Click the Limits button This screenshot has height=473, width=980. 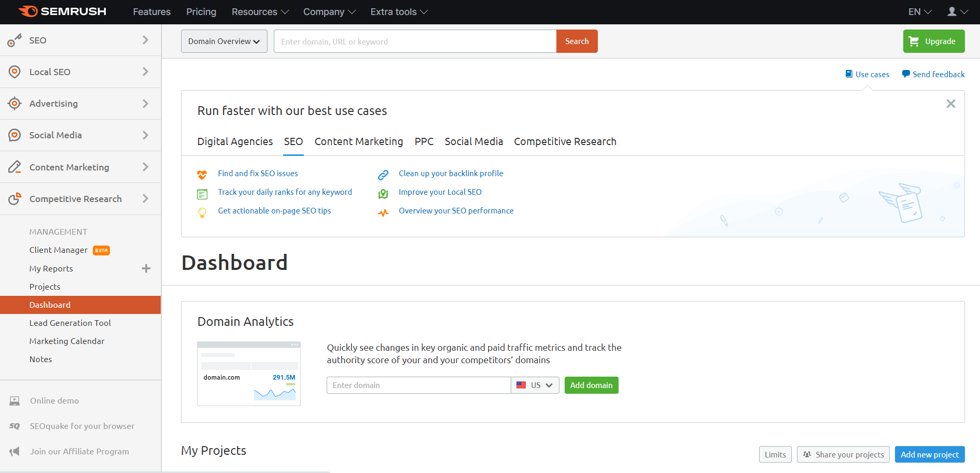coord(775,454)
